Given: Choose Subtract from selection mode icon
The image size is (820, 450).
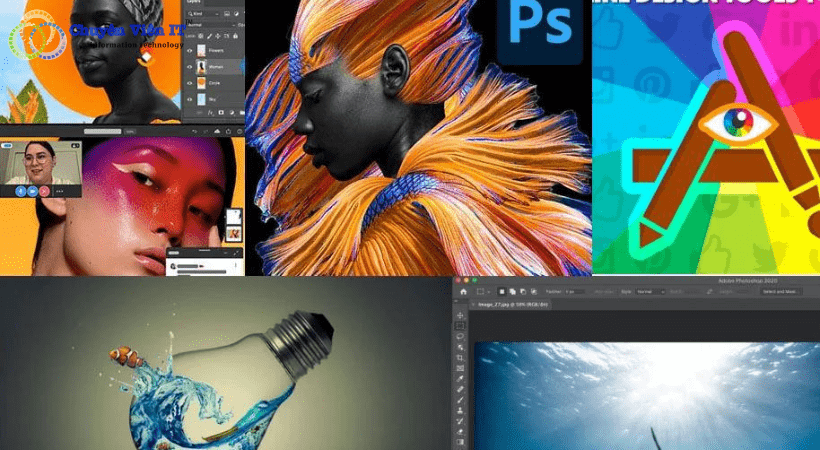Looking at the screenshot, I should pyautogui.click(x=523, y=292).
